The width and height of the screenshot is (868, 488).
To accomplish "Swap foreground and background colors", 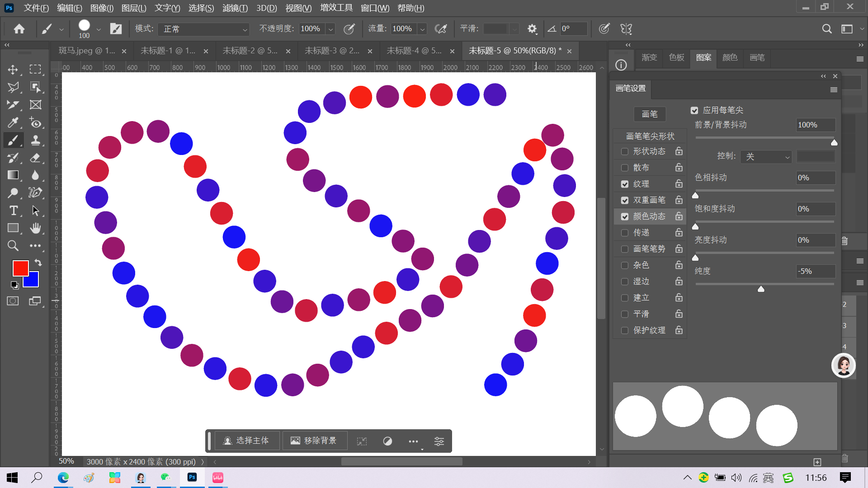I will (x=38, y=263).
